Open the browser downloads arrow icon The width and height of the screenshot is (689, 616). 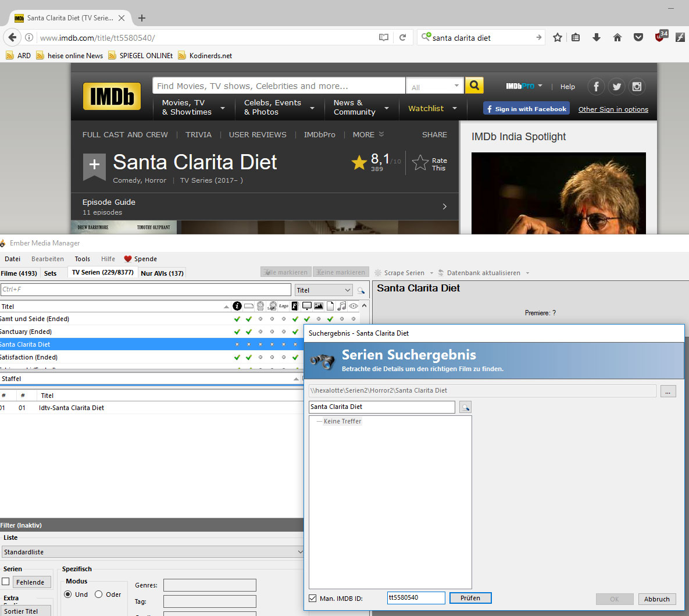click(597, 37)
